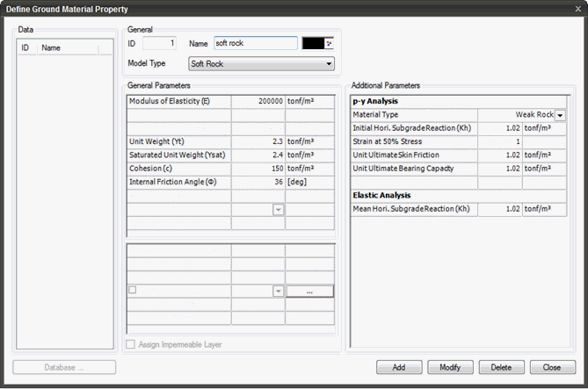588x389 pixels.
Task: Click the Delete button
Action: (501, 367)
